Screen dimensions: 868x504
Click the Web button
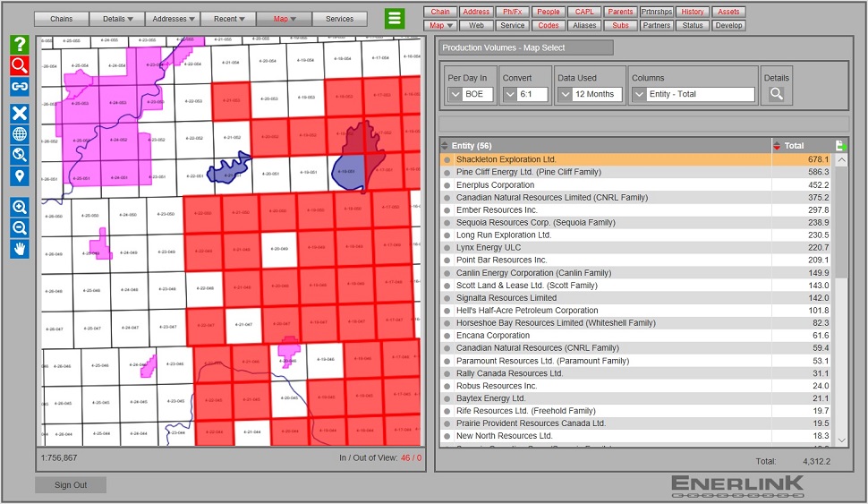click(477, 25)
